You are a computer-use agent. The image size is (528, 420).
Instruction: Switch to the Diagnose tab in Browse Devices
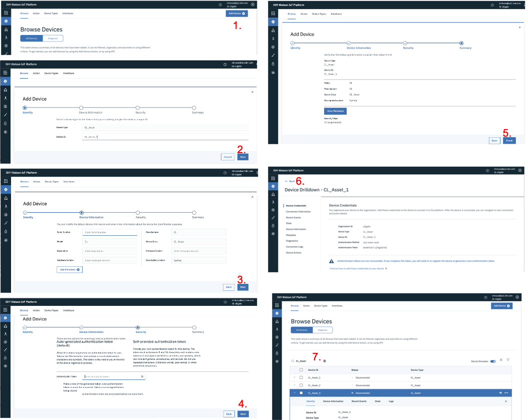(x=323, y=330)
